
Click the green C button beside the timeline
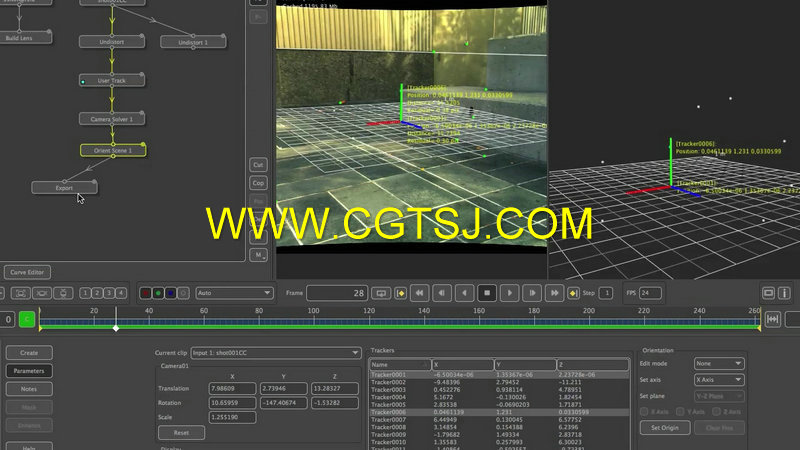[27, 319]
